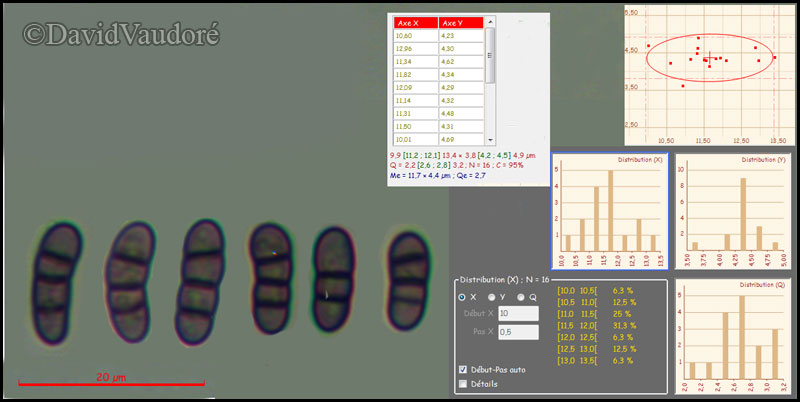800x402 pixels.
Task: Click the measurement table scrollbar thumb
Action: (490, 55)
